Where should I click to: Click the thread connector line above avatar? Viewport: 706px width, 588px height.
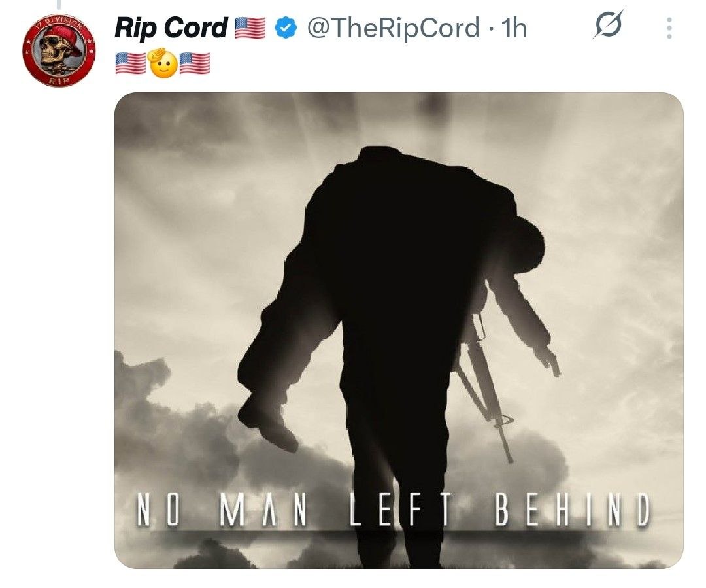[x=58, y=5]
